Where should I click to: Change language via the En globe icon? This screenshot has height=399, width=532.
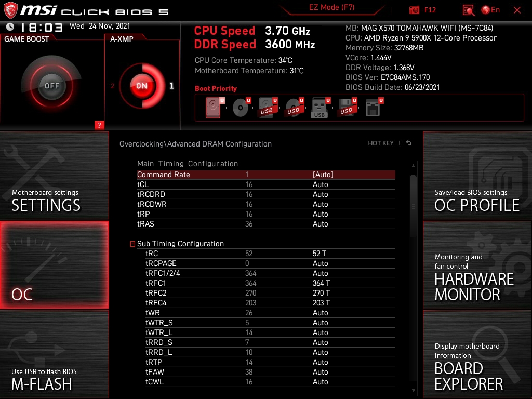[490, 10]
